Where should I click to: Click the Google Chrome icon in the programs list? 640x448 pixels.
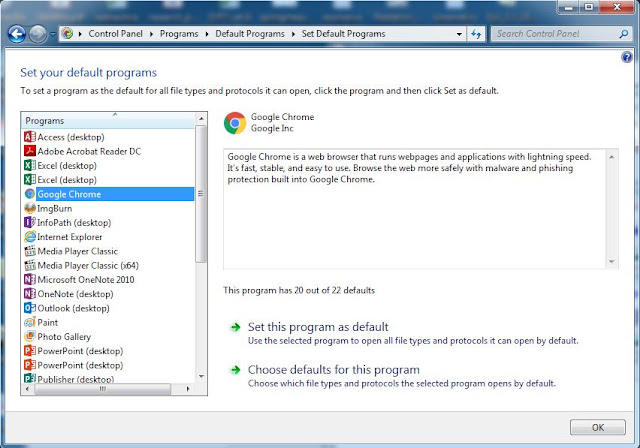30,194
